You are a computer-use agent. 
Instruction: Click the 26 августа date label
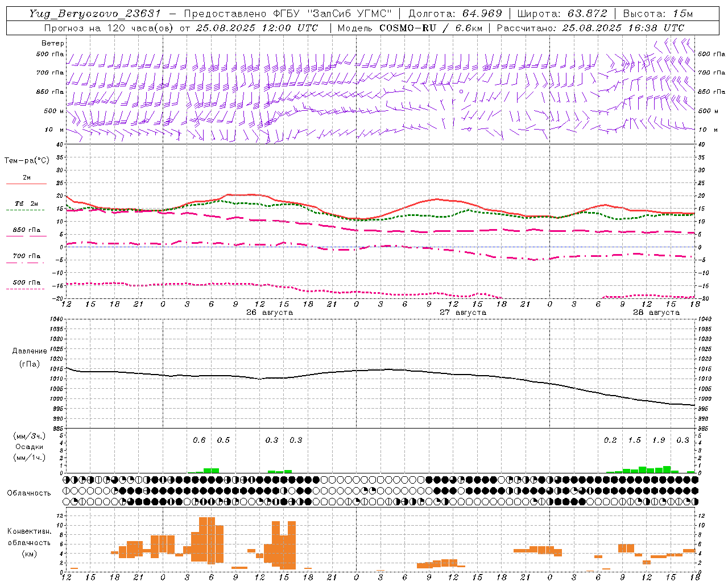(x=270, y=313)
